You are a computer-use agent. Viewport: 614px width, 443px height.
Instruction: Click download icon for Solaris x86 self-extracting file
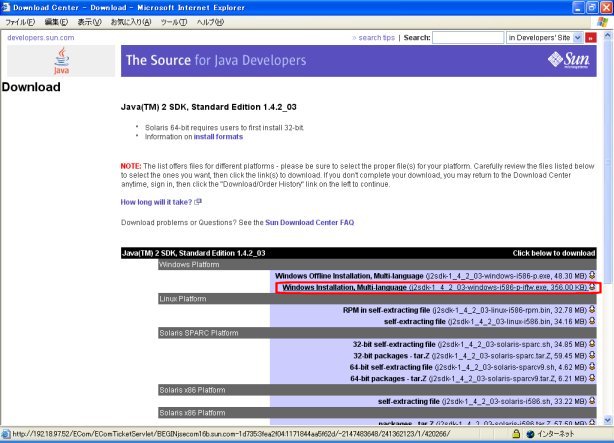(x=592, y=401)
